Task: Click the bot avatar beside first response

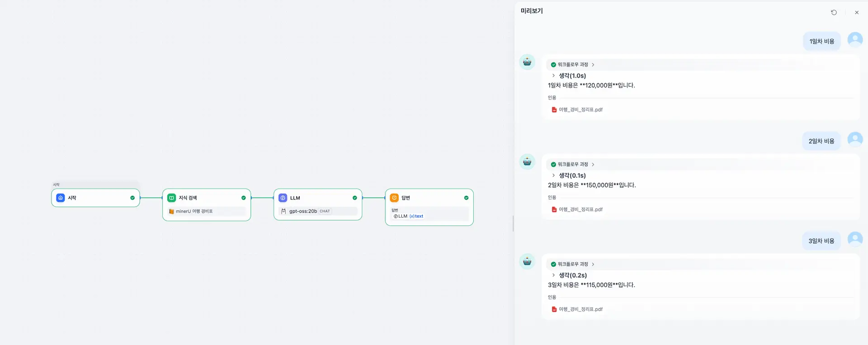Action: [527, 62]
